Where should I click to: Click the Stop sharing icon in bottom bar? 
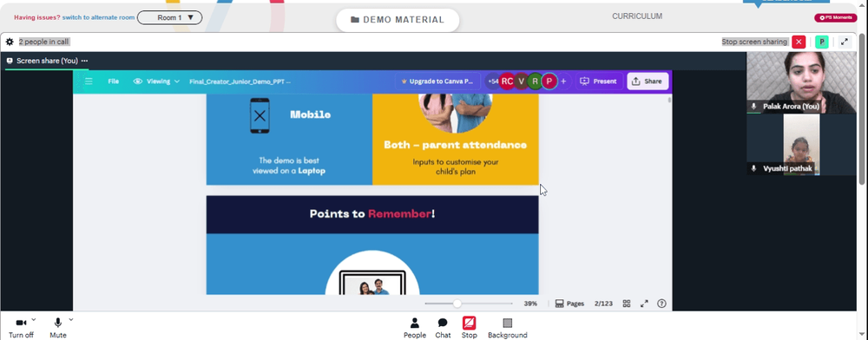click(469, 323)
